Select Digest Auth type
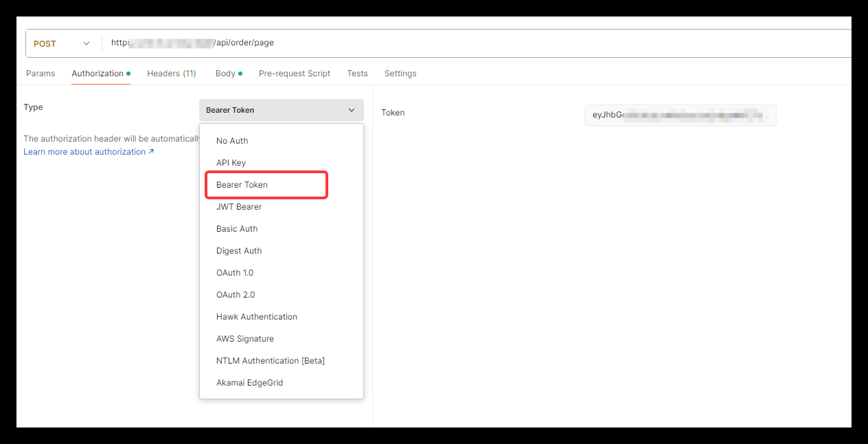Screen dimensions: 868x444 point(239,251)
